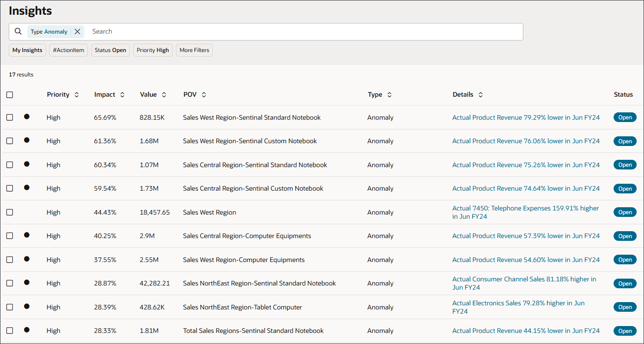Open the Status Open filter
644x344 pixels.
point(110,50)
